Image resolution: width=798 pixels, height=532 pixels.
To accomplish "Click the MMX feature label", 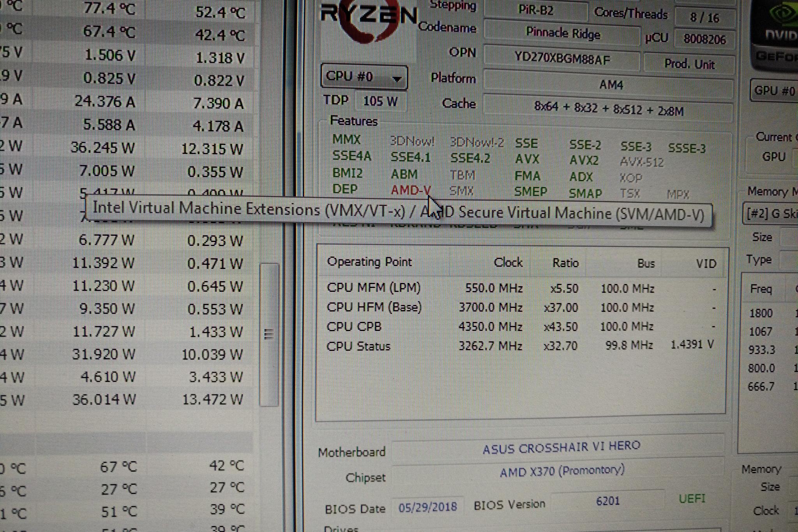I will (x=346, y=139).
